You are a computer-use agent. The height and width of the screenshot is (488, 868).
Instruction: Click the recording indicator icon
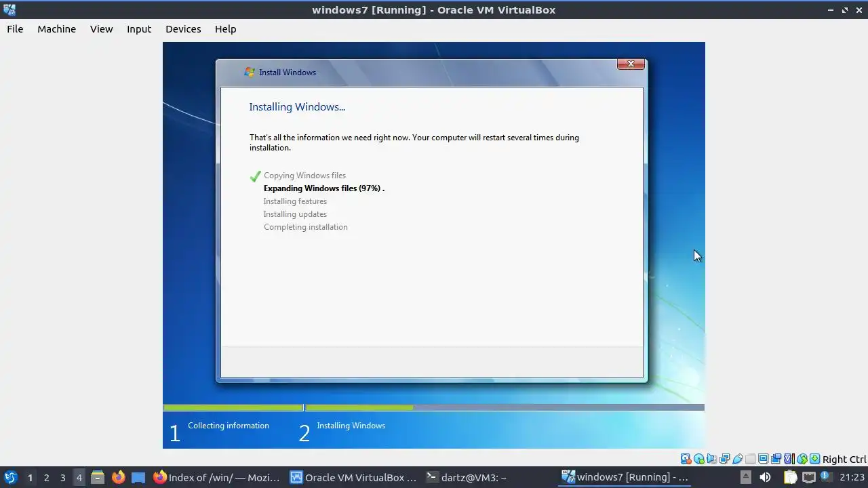click(x=776, y=459)
